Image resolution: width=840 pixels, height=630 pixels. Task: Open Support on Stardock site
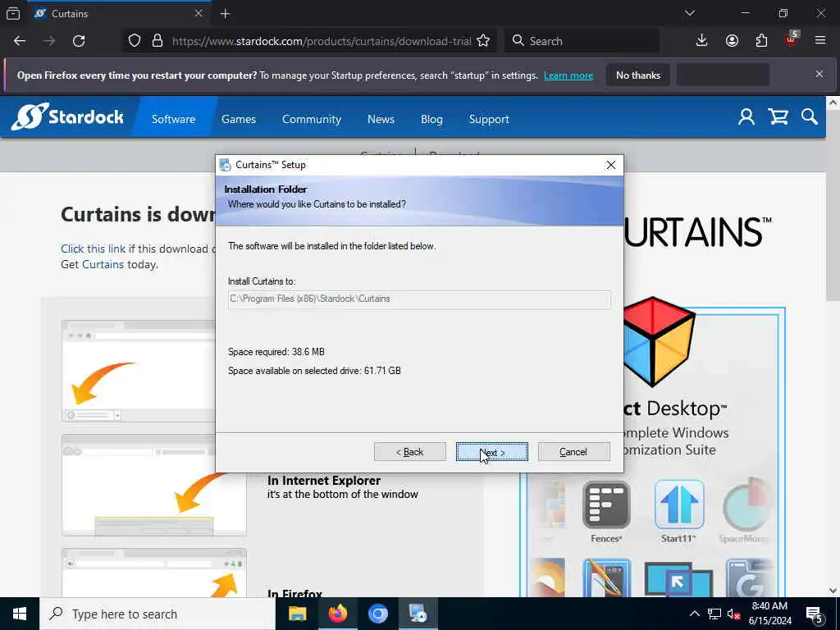[489, 119]
